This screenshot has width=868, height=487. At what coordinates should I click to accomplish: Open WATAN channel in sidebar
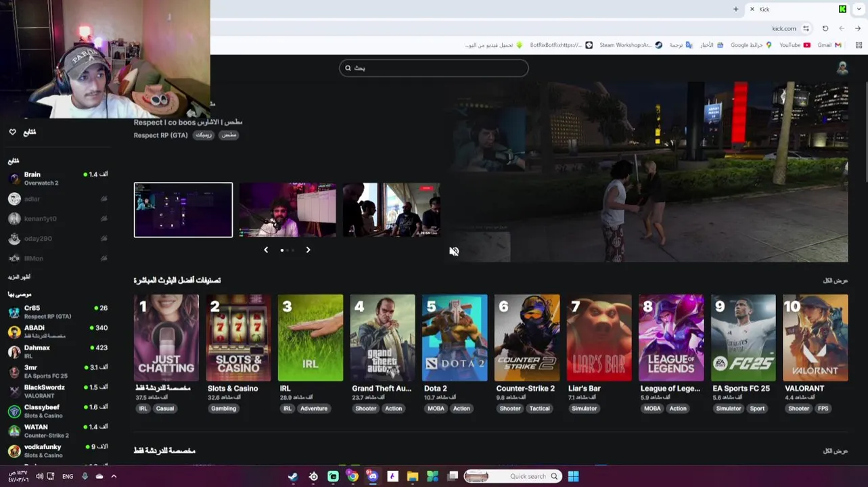click(x=58, y=431)
